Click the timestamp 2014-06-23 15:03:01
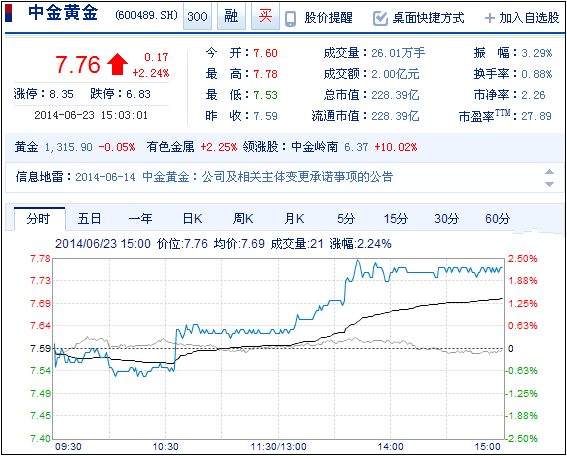567x456 pixels. pyautogui.click(x=91, y=115)
